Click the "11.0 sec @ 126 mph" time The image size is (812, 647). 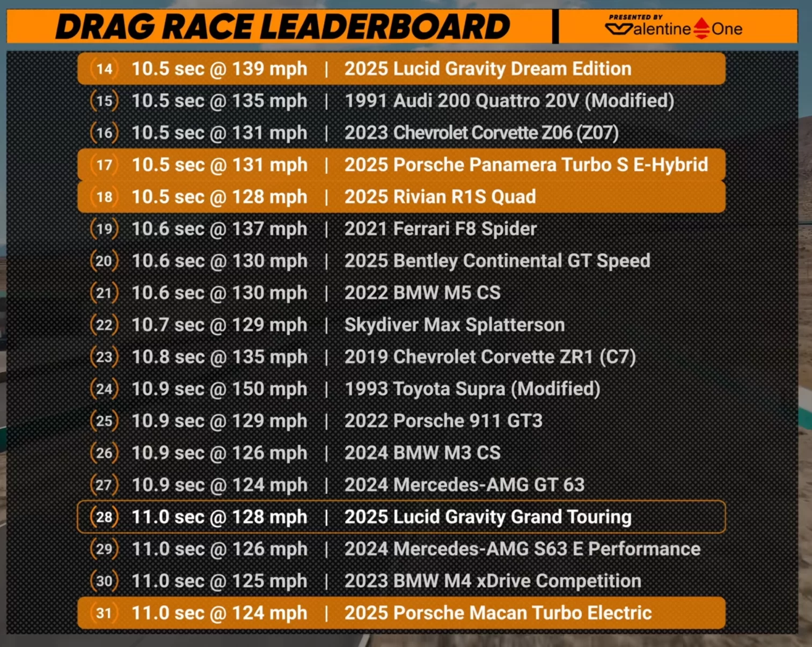220,549
